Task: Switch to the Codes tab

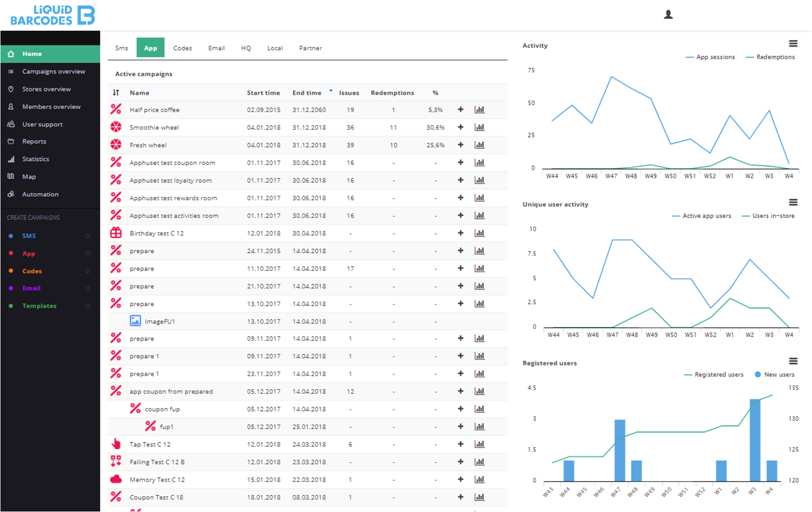Action: pos(182,48)
